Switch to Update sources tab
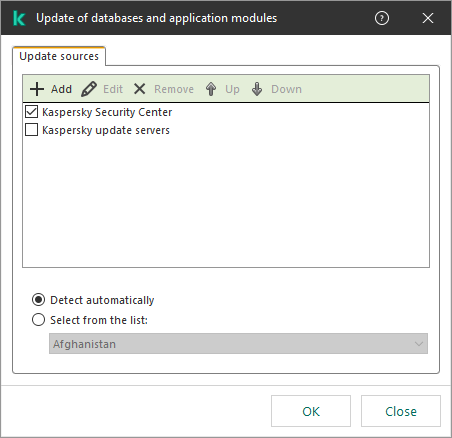 tap(59, 56)
